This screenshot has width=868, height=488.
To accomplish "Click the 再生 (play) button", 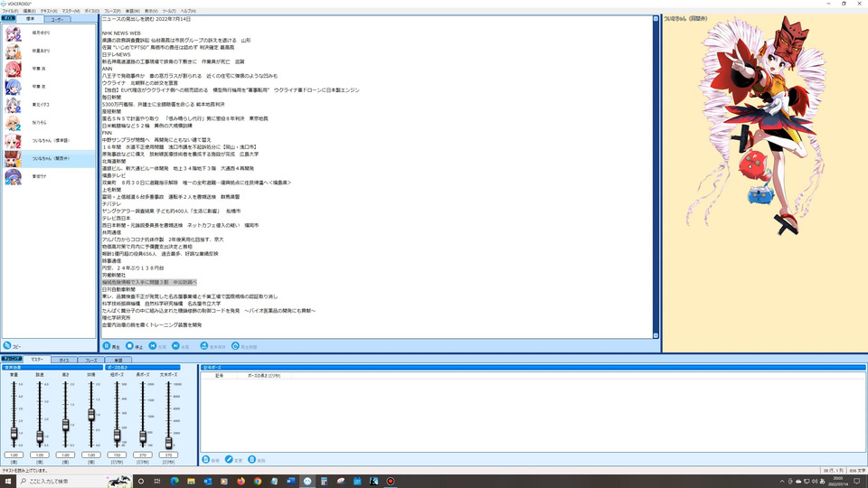I will click(x=111, y=346).
